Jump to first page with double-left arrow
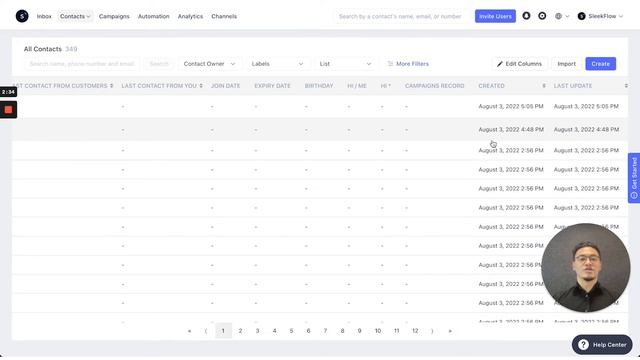Image resolution: width=640 pixels, height=360 pixels. click(x=189, y=331)
